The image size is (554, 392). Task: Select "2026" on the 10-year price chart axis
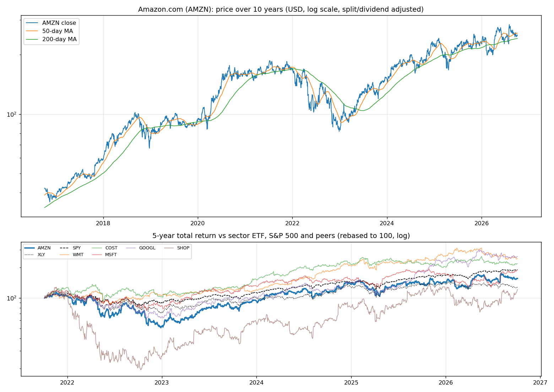point(481,223)
